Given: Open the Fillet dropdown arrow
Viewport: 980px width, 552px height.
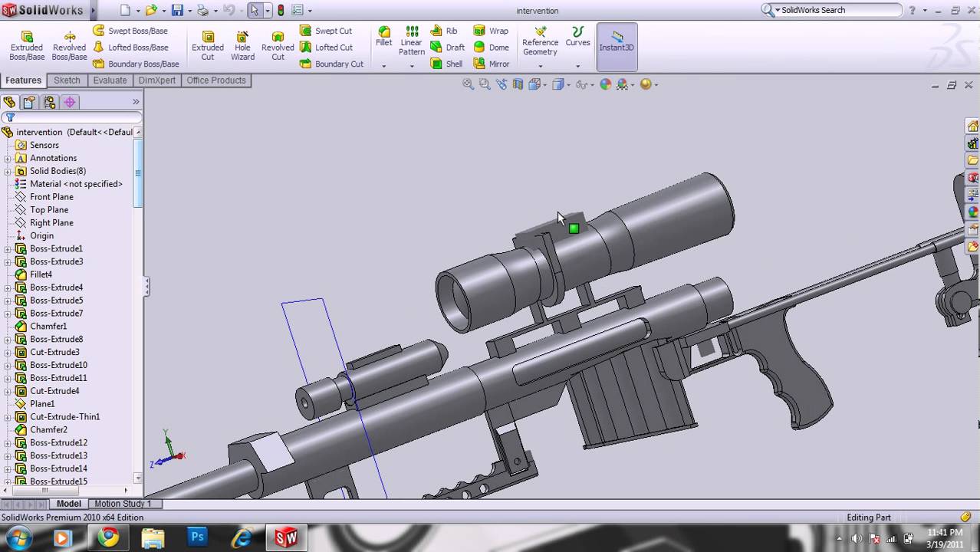Looking at the screenshot, I should (384, 66).
